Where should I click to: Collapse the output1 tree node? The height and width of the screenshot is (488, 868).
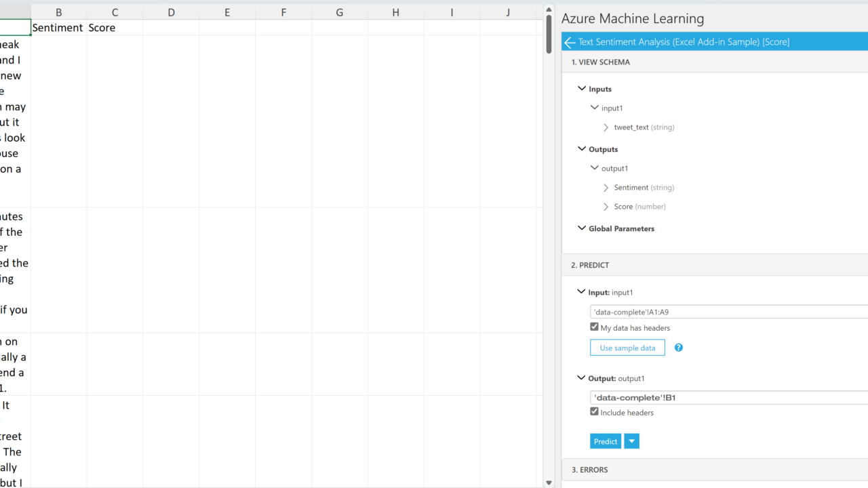tap(595, 168)
